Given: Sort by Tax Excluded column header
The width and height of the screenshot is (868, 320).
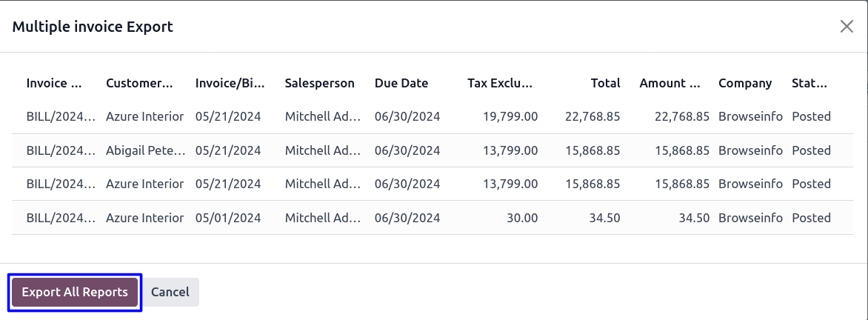Looking at the screenshot, I should (x=500, y=83).
